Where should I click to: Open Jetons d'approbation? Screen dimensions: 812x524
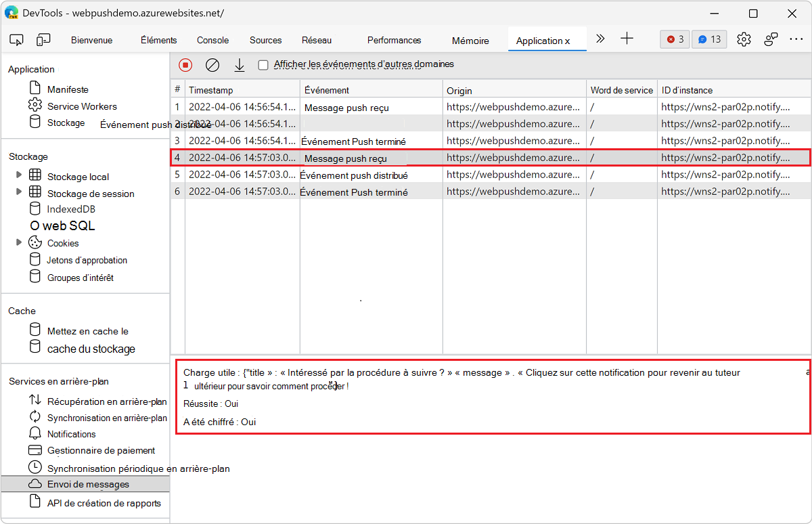click(x=87, y=260)
